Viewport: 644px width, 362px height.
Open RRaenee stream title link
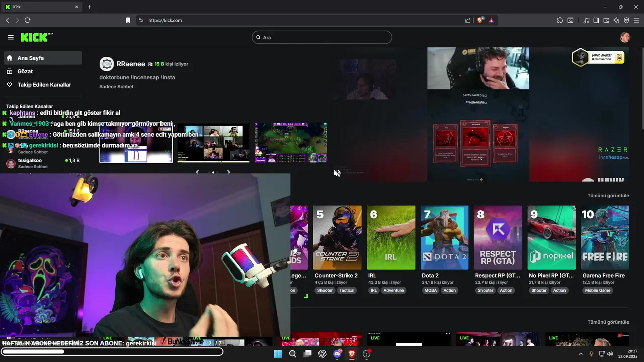click(137, 77)
